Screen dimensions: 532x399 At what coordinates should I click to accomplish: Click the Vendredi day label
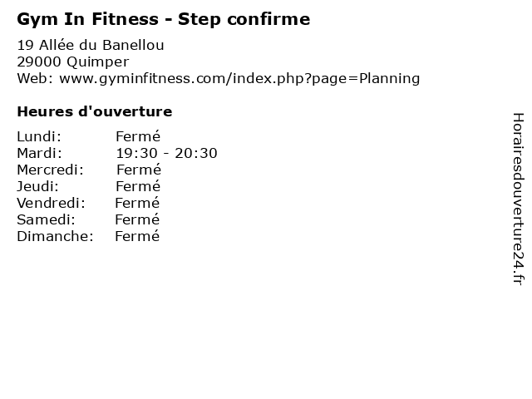51,203
